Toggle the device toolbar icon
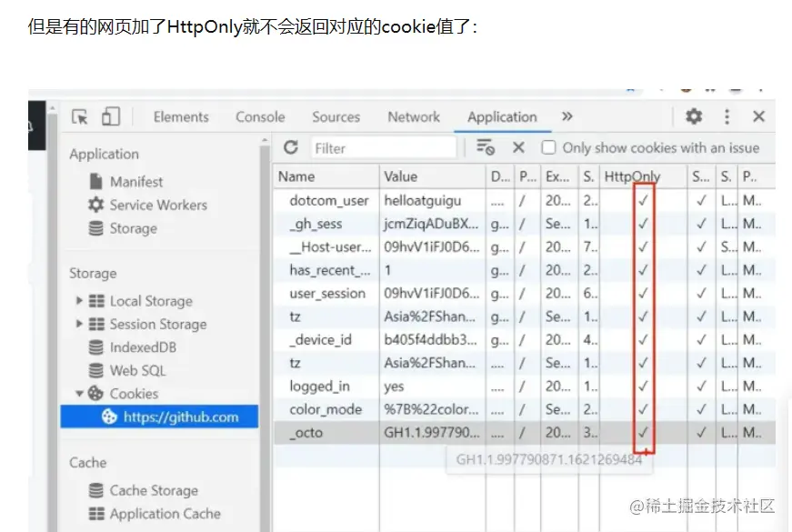The height and width of the screenshot is (532, 792). point(111,116)
